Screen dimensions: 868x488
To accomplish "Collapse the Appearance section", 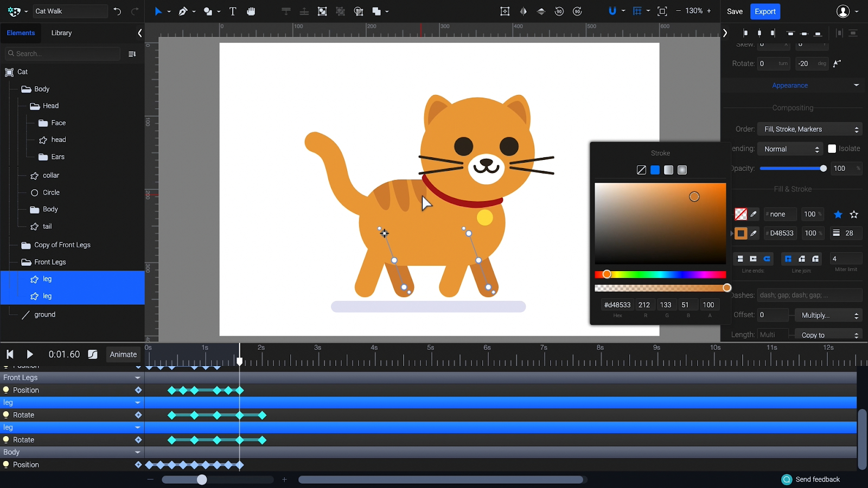I will click(856, 85).
